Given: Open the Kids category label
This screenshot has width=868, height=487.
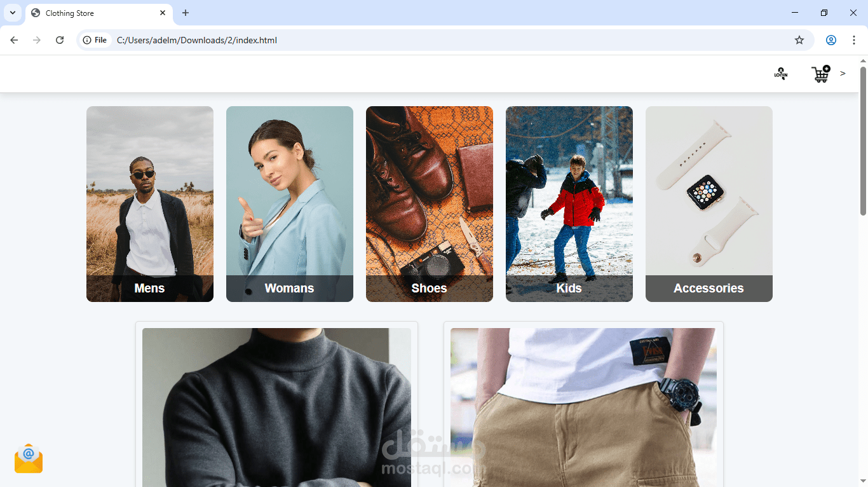Looking at the screenshot, I should pyautogui.click(x=569, y=288).
